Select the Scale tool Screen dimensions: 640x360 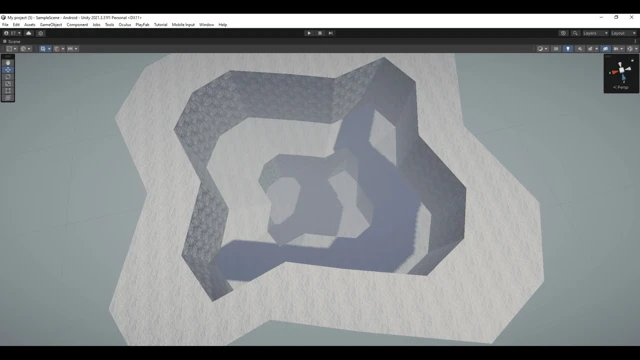pyautogui.click(x=8, y=84)
